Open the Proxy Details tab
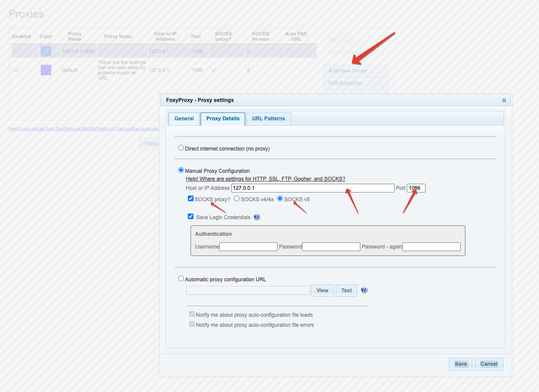 coord(223,119)
